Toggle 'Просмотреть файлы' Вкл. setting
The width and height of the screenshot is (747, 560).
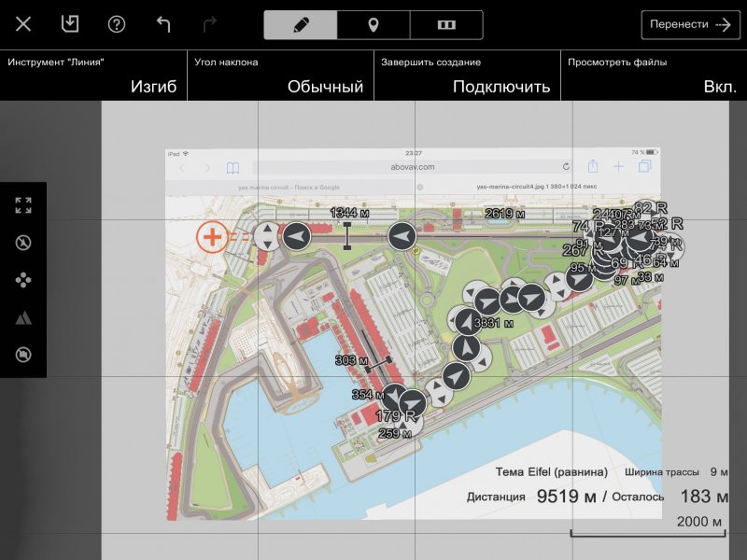(x=653, y=76)
